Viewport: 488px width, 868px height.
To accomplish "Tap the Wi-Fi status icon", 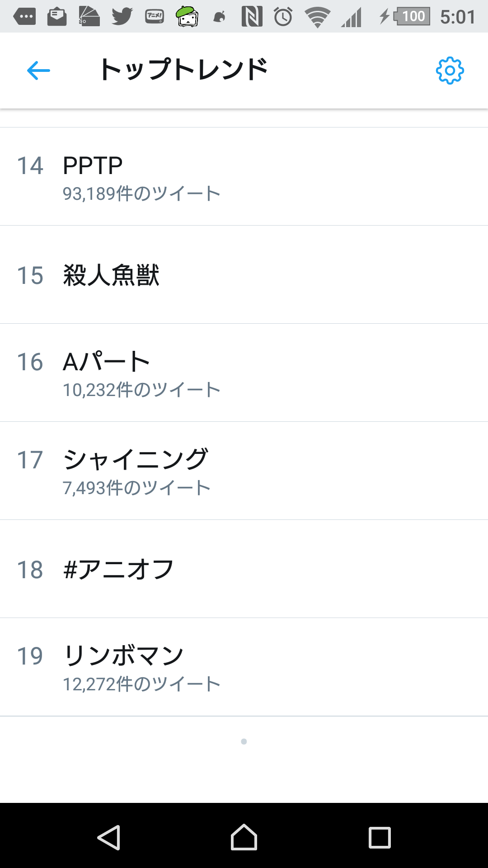I will [317, 17].
